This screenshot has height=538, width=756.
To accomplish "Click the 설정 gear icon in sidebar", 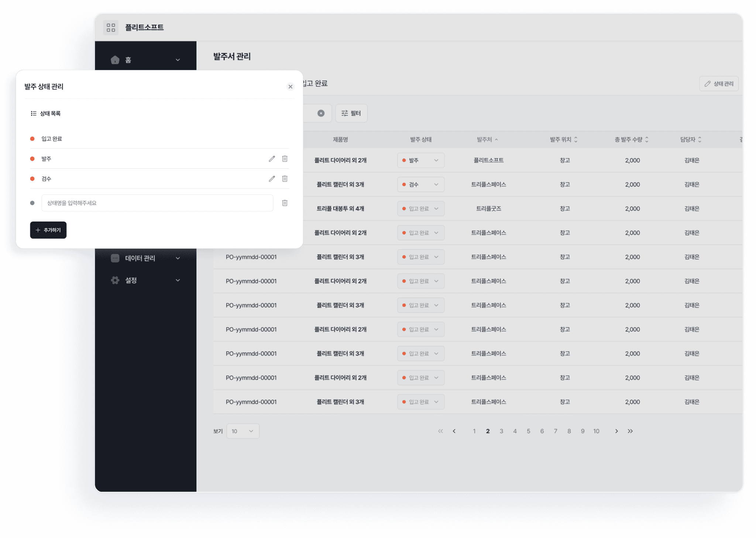I will [x=115, y=280].
